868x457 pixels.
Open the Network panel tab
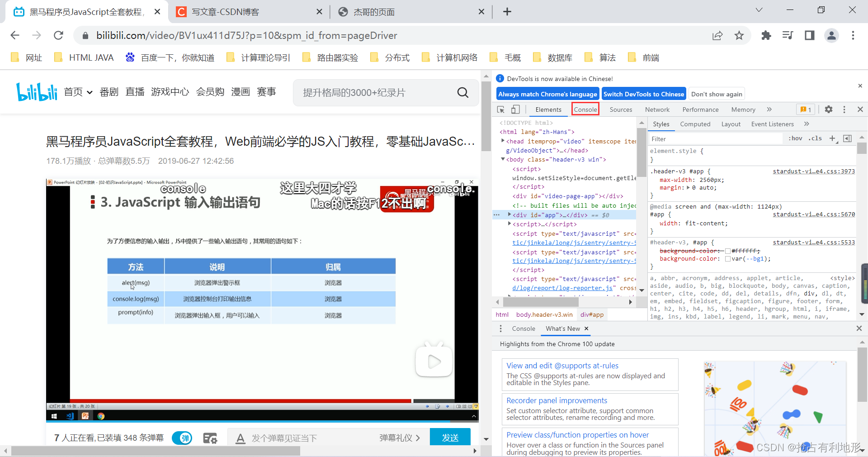click(657, 109)
